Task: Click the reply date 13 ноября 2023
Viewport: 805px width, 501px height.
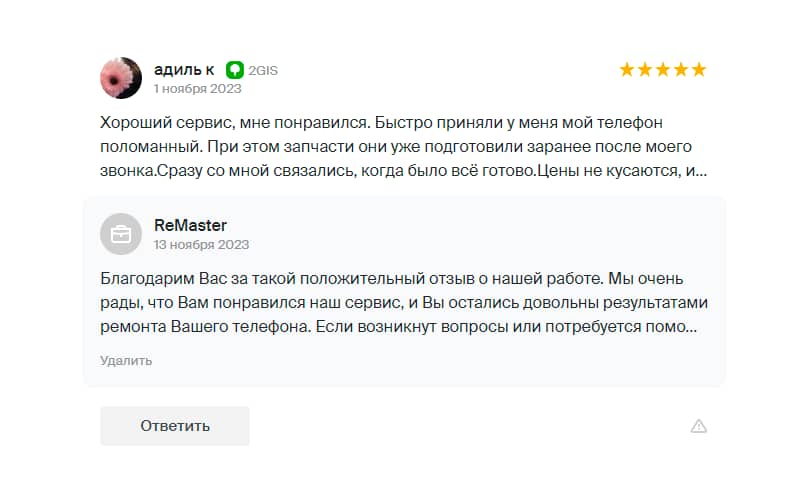Action: pos(201,244)
